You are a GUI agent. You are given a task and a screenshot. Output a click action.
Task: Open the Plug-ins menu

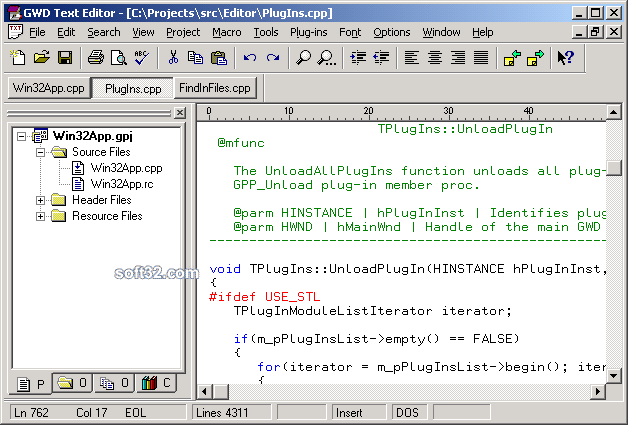(308, 32)
